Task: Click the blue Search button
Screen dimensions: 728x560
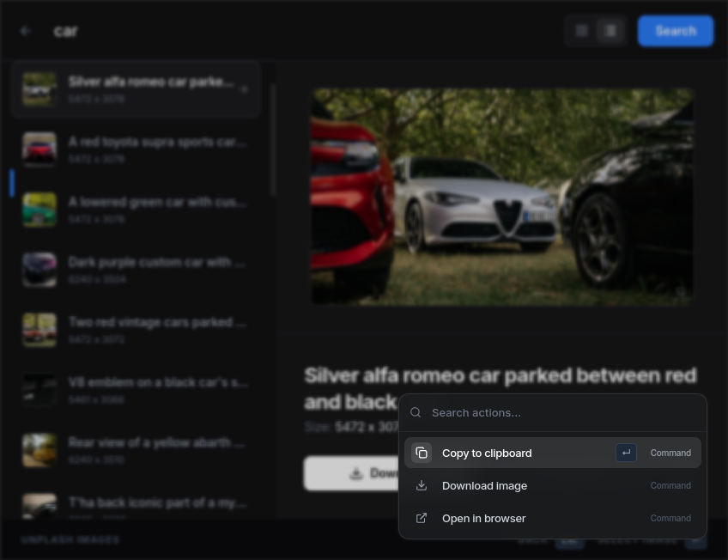Action: click(676, 31)
